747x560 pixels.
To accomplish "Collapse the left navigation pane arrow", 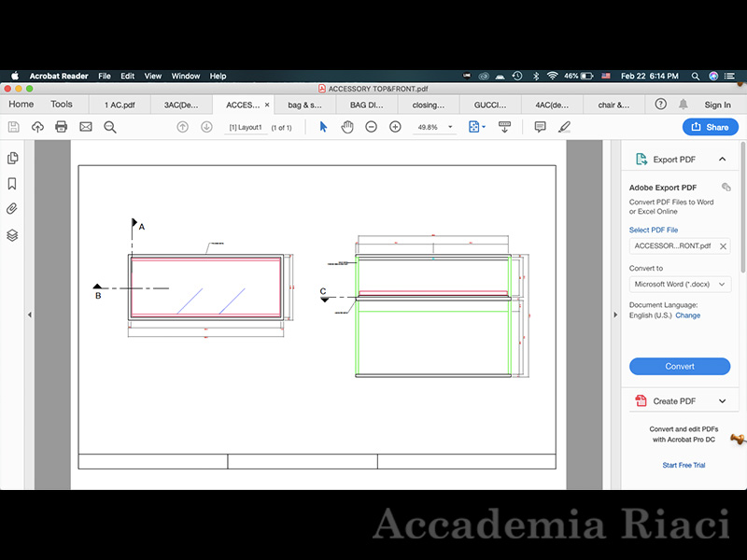I will pyautogui.click(x=30, y=315).
